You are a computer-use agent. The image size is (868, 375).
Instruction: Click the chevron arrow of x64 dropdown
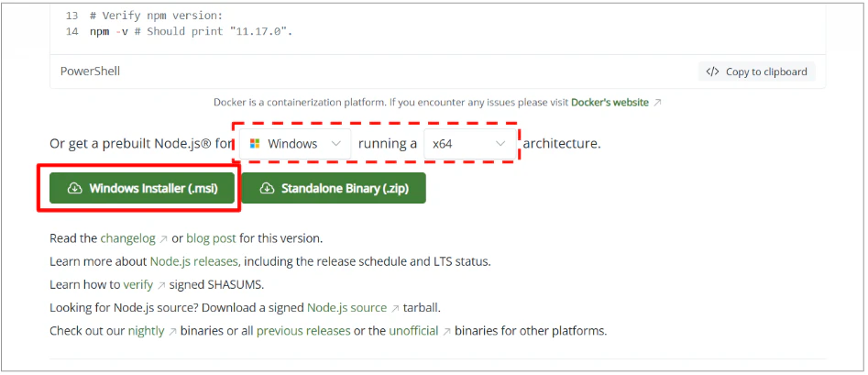coord(500,144)
